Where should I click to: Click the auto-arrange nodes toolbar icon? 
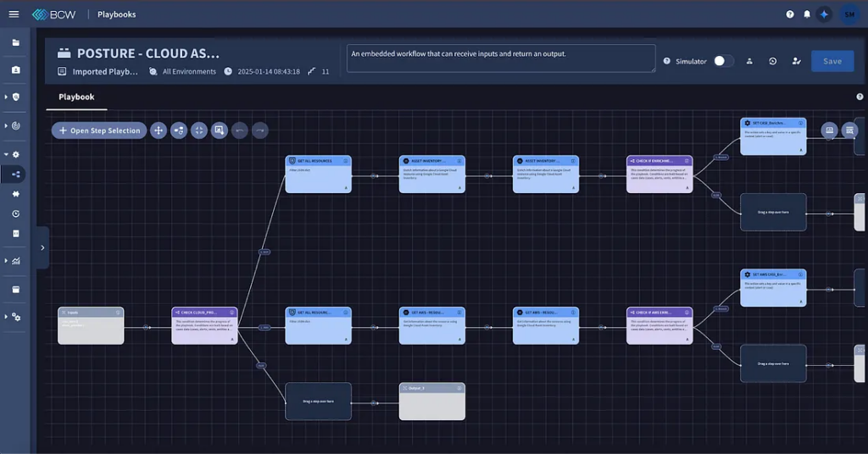click(x=178, y=130)
